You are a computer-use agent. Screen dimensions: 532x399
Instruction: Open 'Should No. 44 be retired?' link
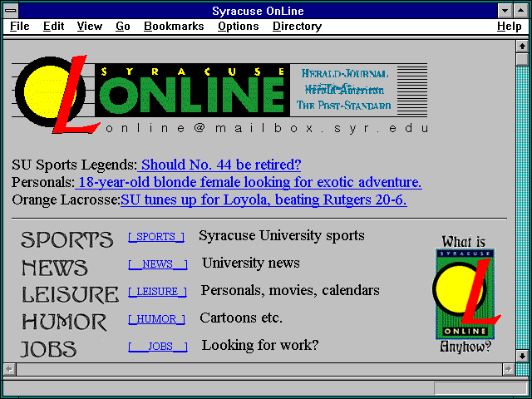pos(219,165)
